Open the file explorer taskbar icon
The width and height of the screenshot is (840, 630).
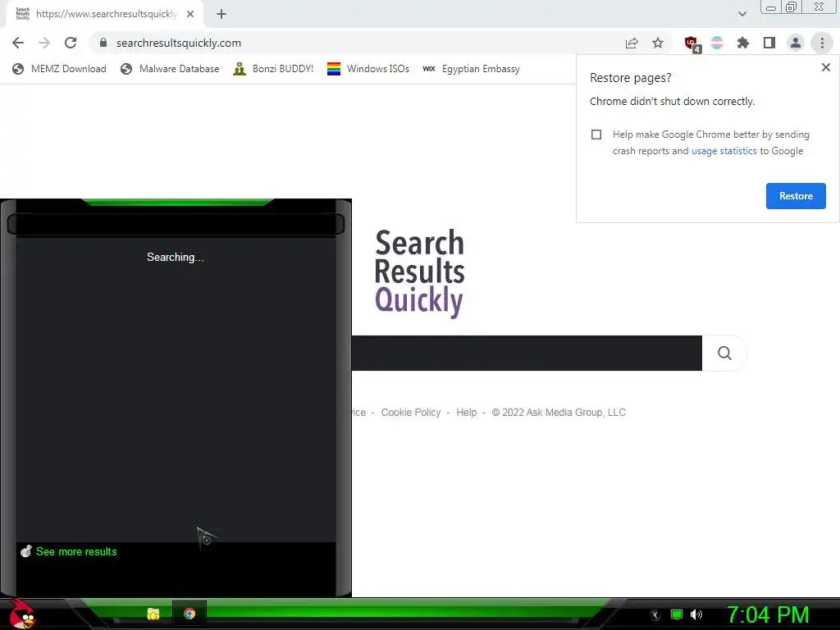pyautogui.click(x=153, y=614)
